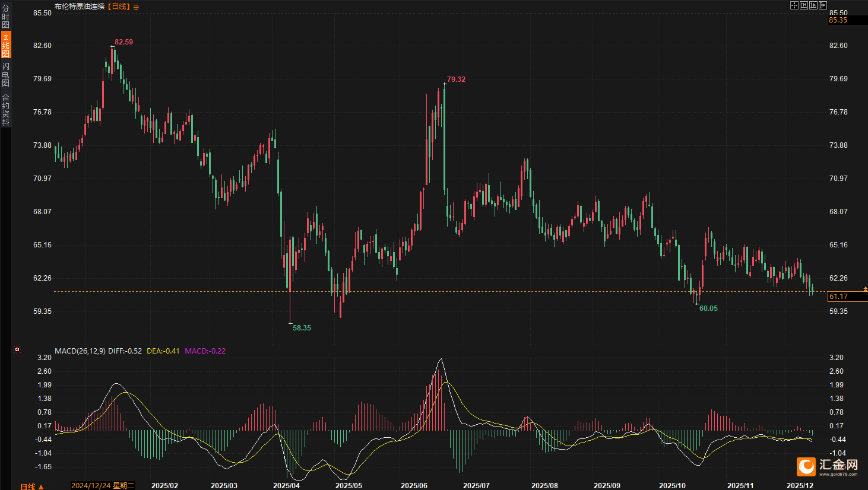
Task: Click the 2025/09 date on the time axis
Action: tap(607, 486)
